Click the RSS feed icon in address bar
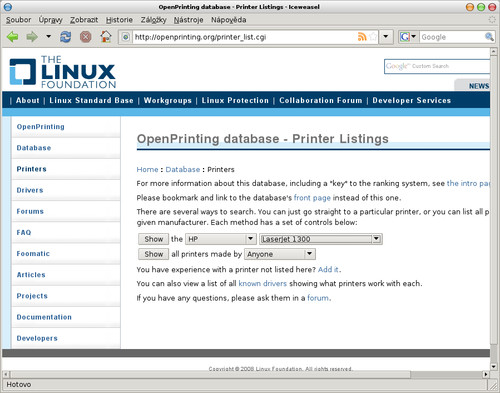Screen dimensions: 500x393 click(x=362, y=37)
